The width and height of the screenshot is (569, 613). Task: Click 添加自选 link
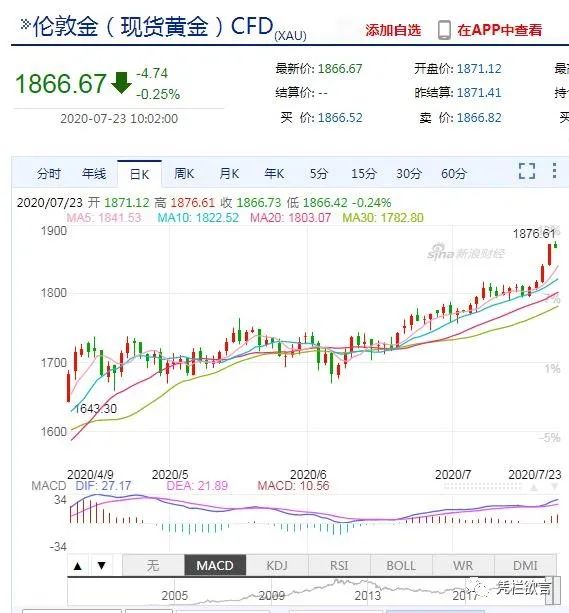coord(393,30)
